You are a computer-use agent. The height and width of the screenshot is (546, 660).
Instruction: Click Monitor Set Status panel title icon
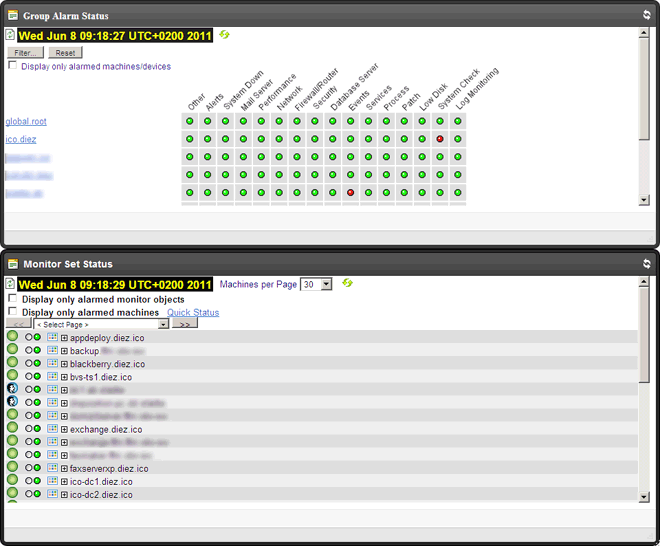[13, 264]
